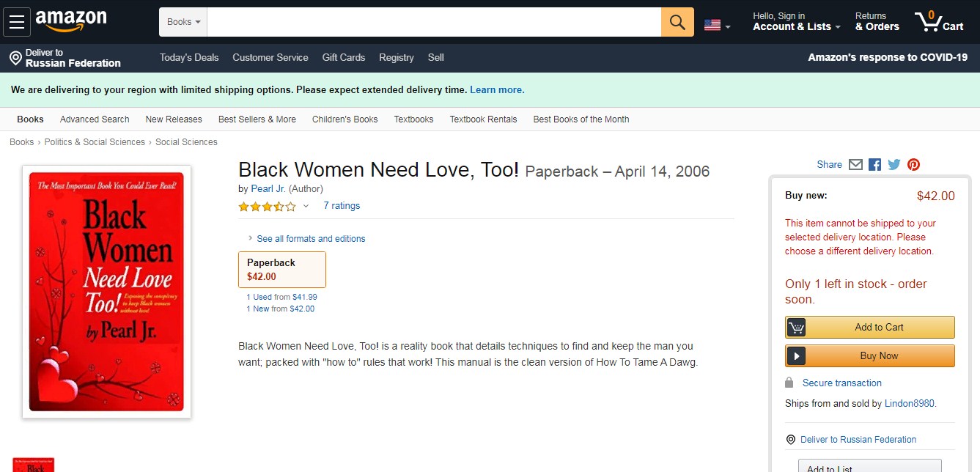The width and height of the screenshot is (980, 472).
Task: Share on Pinterest icon
Action: click(x=913, y=165)
